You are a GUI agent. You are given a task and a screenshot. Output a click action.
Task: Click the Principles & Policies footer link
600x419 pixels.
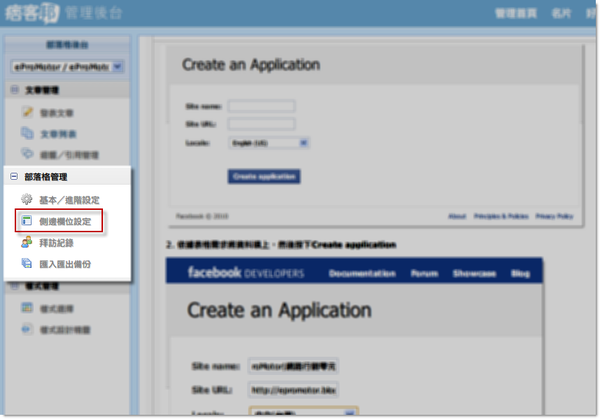[x=501, y=216]
